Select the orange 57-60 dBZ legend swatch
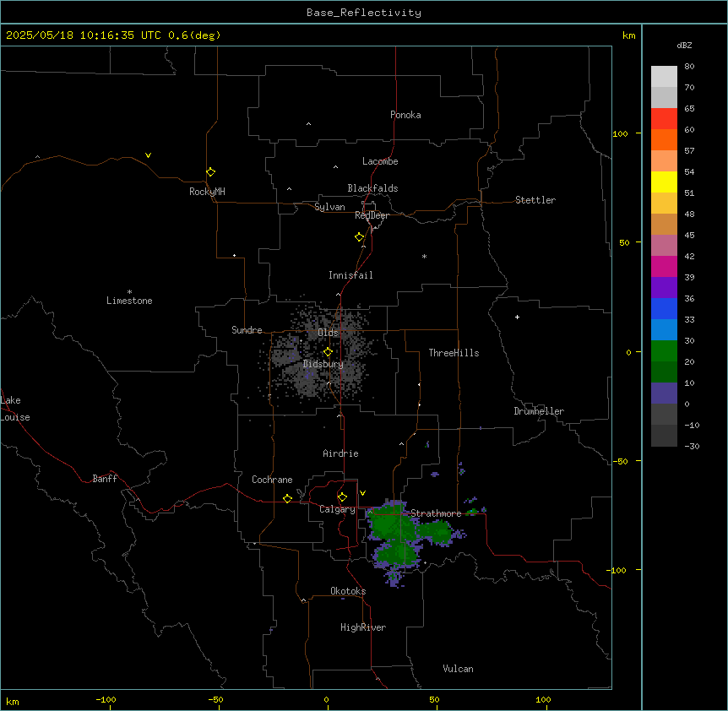 click(664, 139)
